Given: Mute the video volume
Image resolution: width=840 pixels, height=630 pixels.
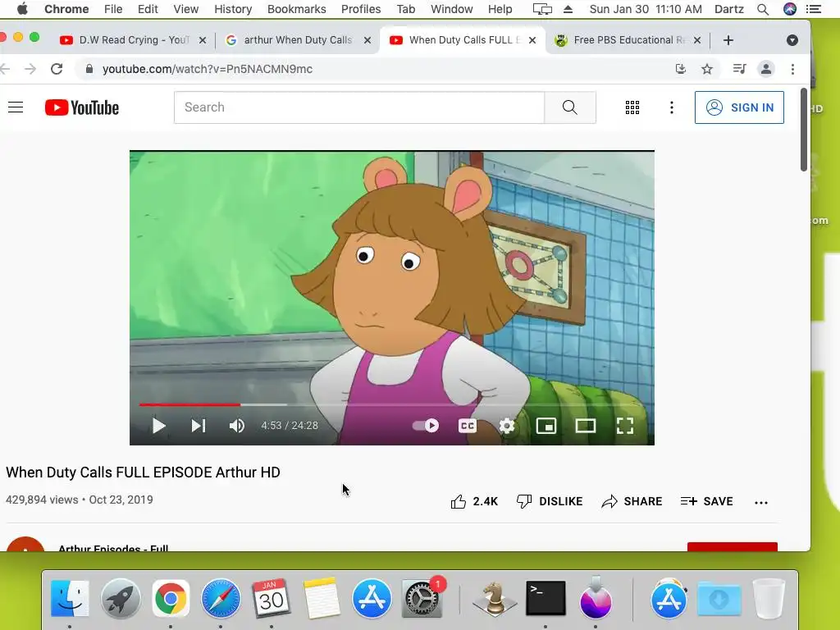Looking at the screenshot, I should 237,426.
